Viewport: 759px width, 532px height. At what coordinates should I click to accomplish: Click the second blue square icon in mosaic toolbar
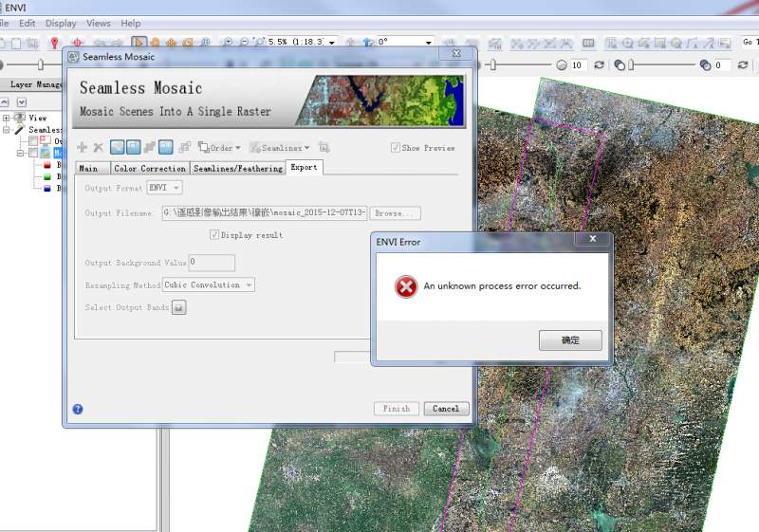pos(133,147)
